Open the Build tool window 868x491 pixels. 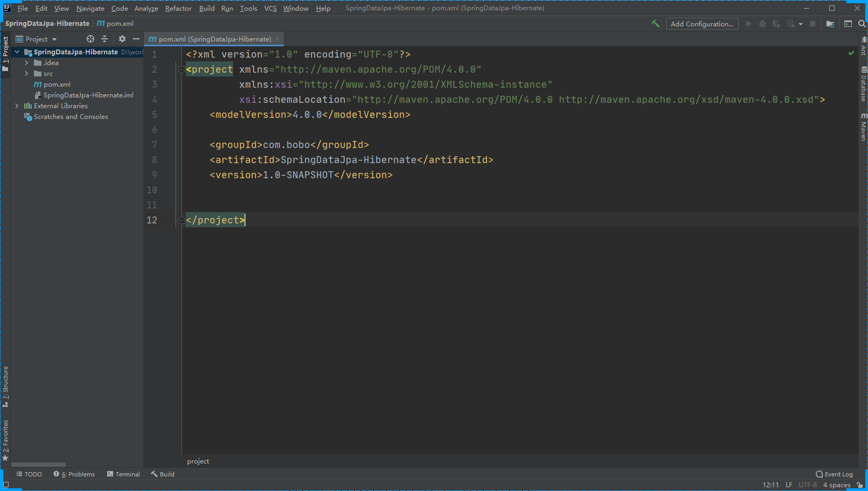(163, 474)
